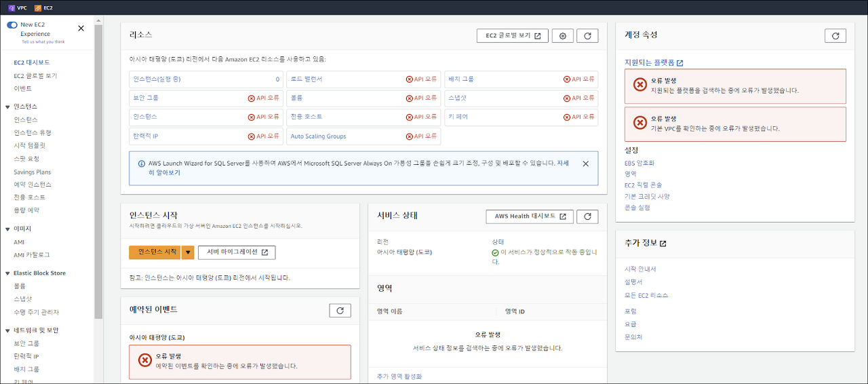868x384 pixels.
Task: Open 보안 그룹 resource link
Action: (x=146, y=98)
